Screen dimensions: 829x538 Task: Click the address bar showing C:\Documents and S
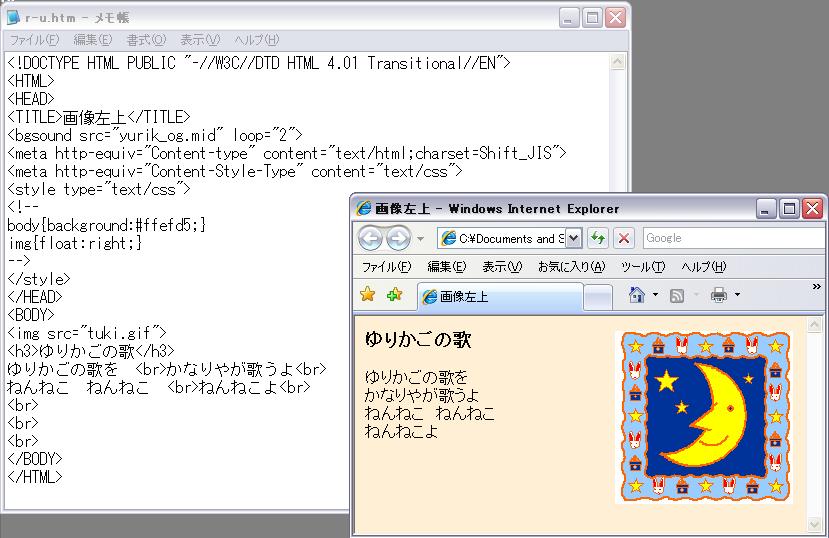tap(502, 238)
